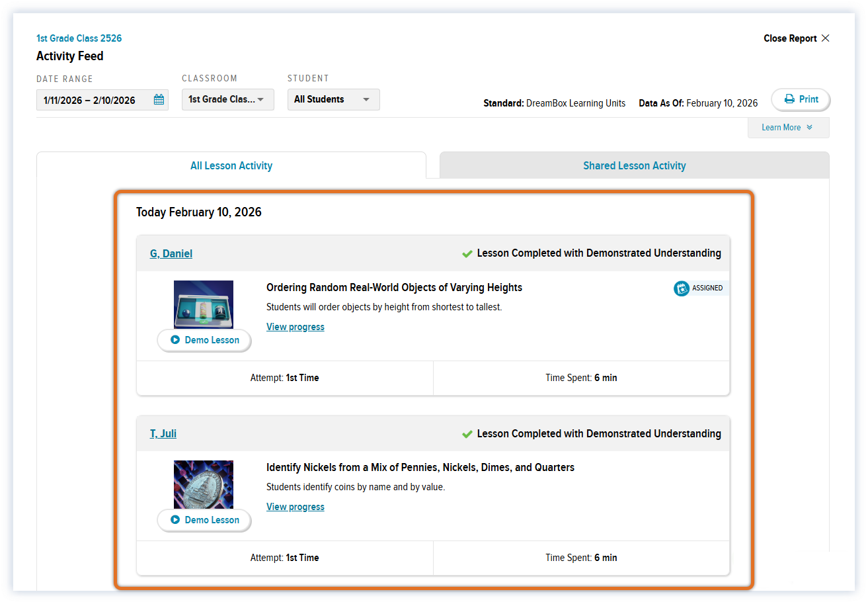View progress for Ordering Objects lesson
The image size is (868, 604).
[296, 327]
